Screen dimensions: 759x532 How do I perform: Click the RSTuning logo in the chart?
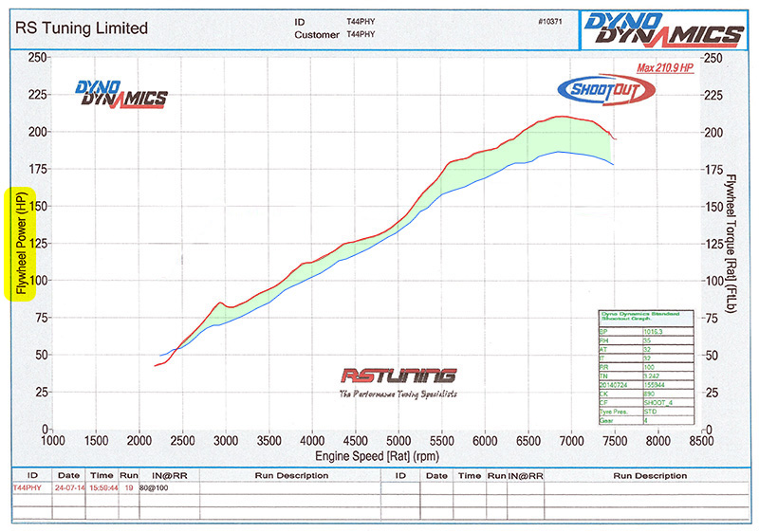coord(398,376)
